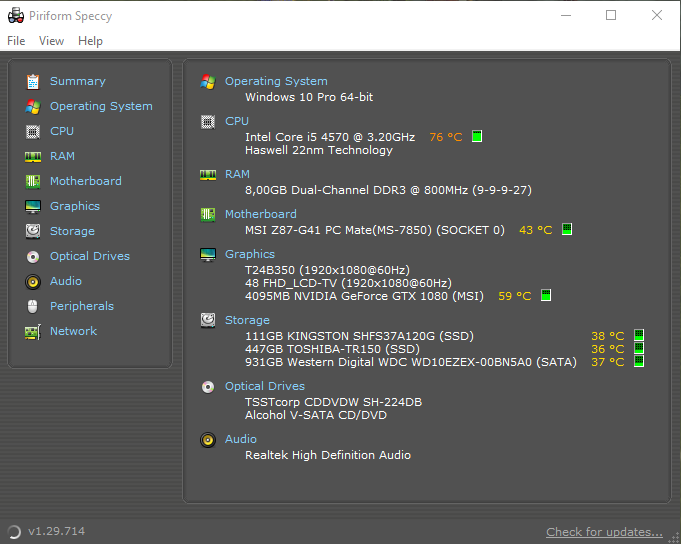Click the loading spinner icon in status bar
This screenshot has width=681, height=544.
click(x=14, y=531)
